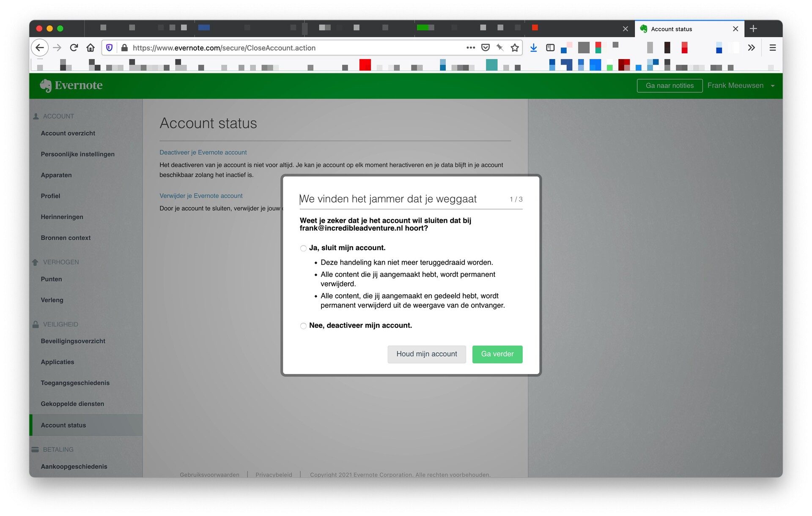Open Account overzicht settings page
The width and height of the screenshot is (812, 516).
click(x=69, y=133)
